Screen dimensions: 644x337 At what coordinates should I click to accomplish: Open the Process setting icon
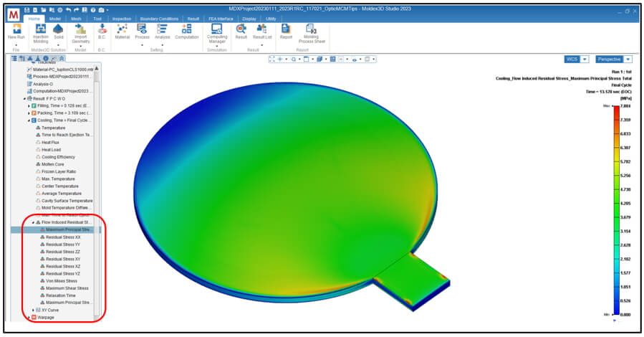(x=142, y=29)
